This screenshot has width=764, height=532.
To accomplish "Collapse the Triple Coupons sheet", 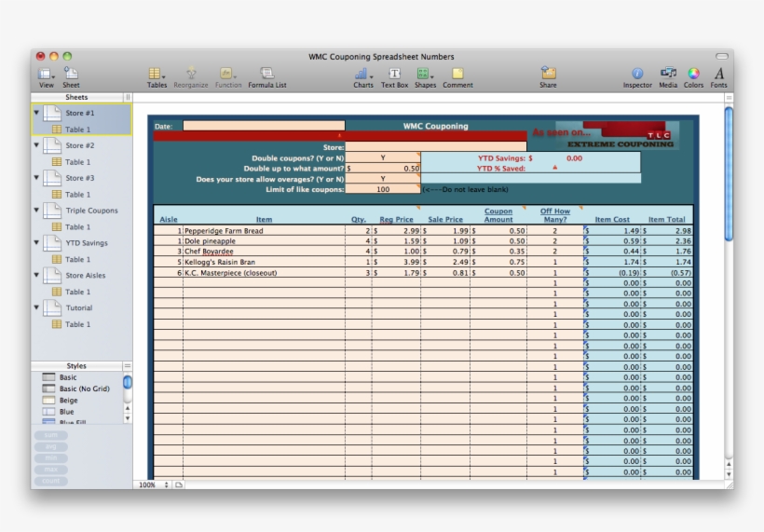I will click(36, 210).
